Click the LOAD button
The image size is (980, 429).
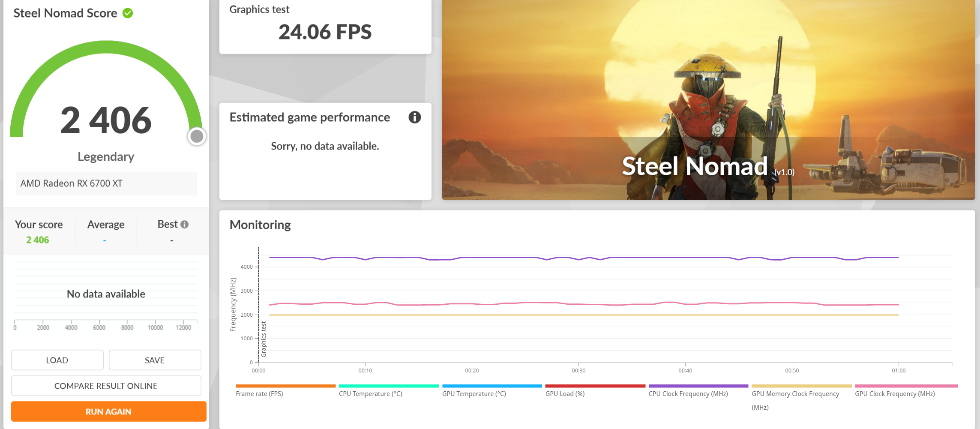pos(57,360)
